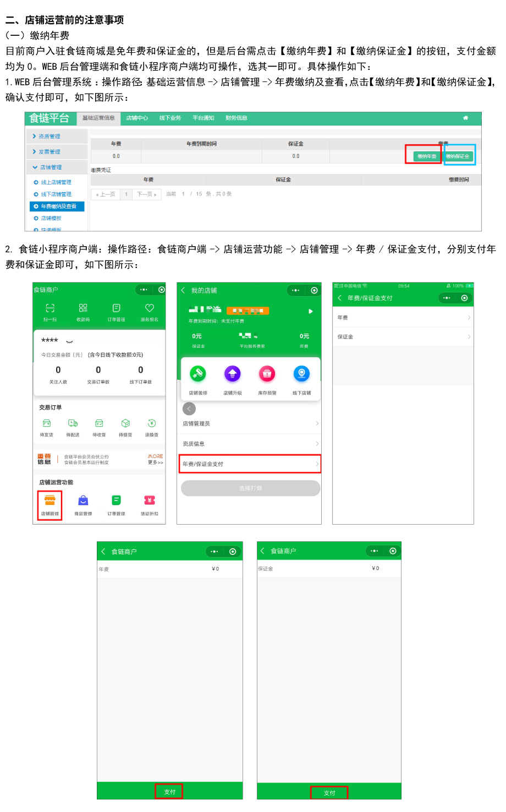Tap the 扫一扫 scan icon
506x812 pixels.
coord(50,308)
